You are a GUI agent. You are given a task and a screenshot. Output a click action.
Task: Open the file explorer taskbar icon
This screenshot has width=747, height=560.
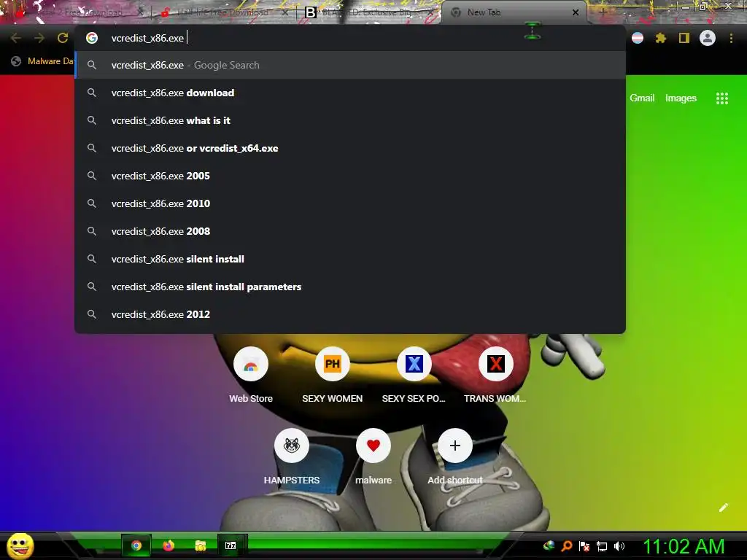201,545
